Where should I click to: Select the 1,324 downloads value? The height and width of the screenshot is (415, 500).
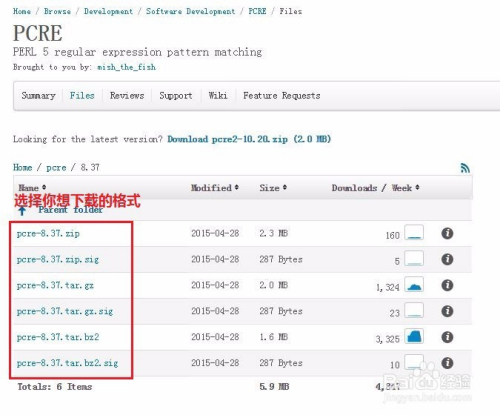click(x=387, y=287)
